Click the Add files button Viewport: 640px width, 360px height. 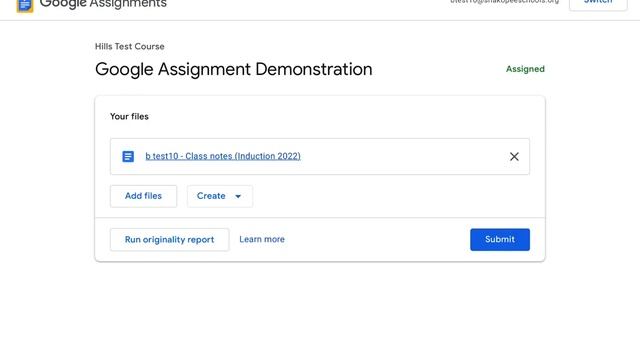pos(143,196)
